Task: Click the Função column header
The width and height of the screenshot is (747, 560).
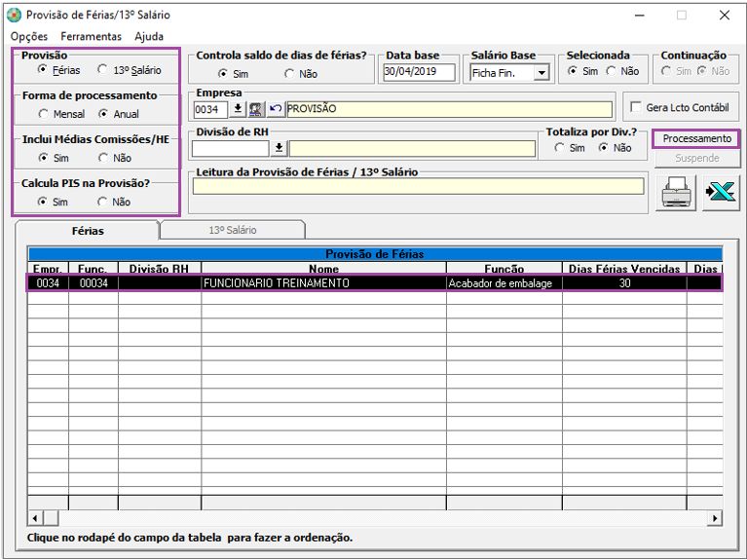Action: click(504, 269)
